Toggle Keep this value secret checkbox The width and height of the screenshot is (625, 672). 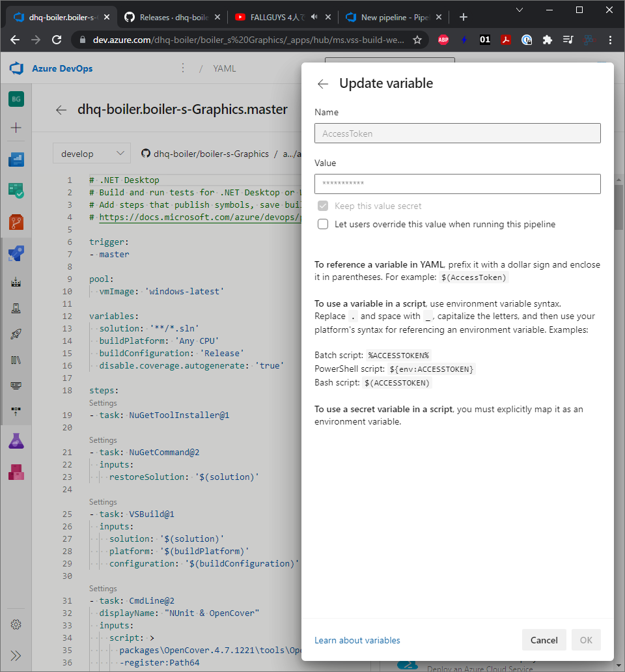pyautogui.click(x=323, y=206)
